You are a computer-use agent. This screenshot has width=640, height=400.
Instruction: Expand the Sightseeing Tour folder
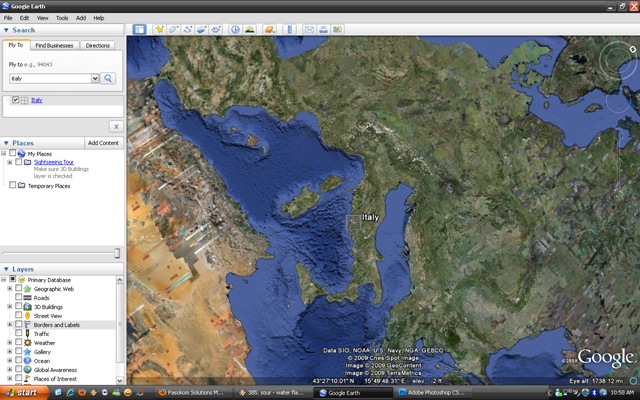[x=10, y=162]
